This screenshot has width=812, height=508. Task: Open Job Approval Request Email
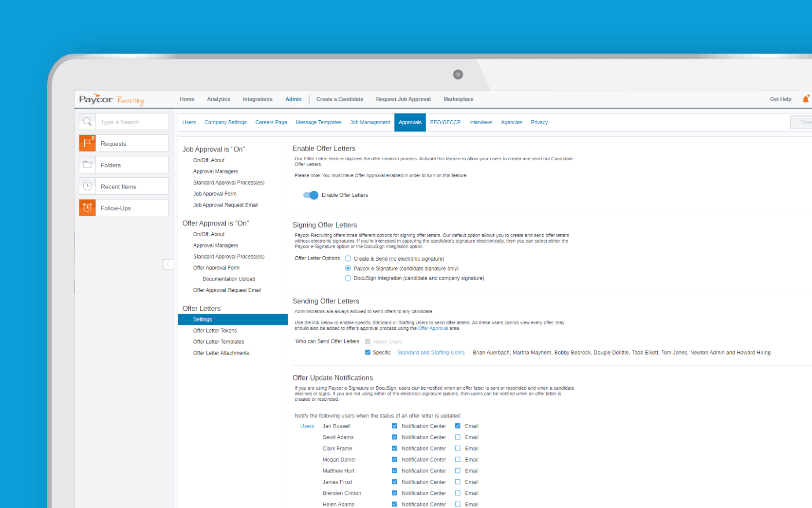[225, 205]
